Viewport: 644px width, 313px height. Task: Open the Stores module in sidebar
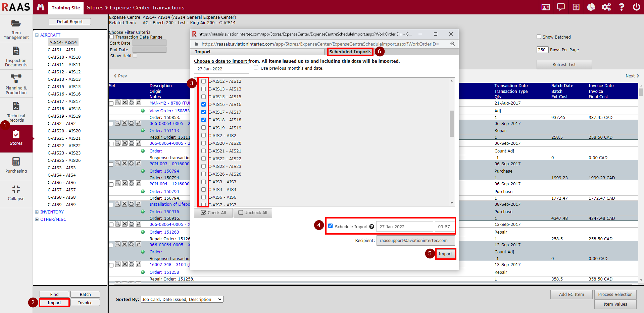click(x=16, y=138)
